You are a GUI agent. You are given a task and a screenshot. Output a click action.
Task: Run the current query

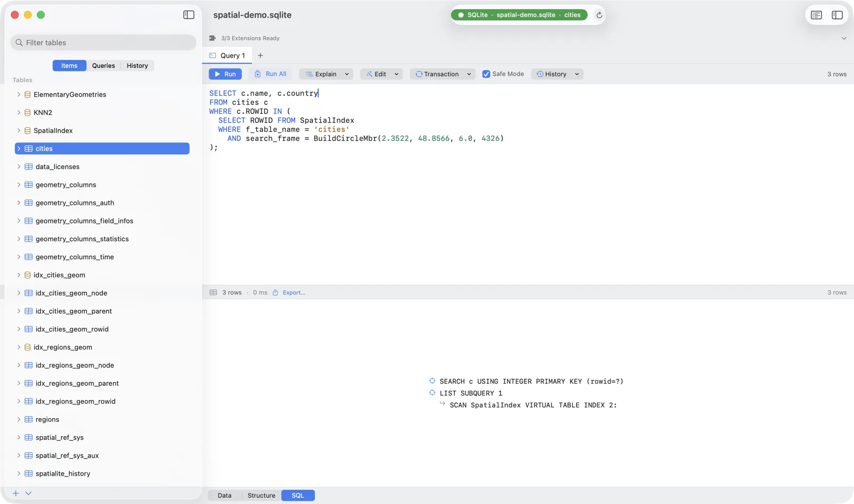[x=225, y=74]
